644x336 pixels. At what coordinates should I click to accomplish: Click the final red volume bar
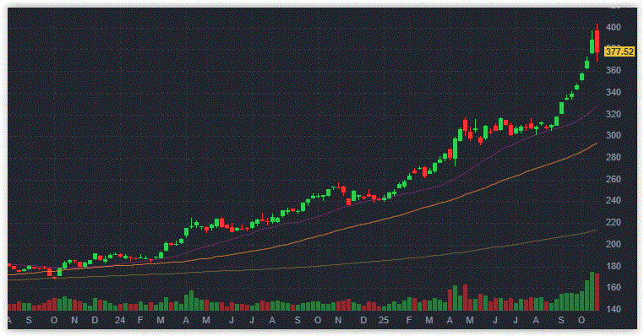[x=597, y=292]
